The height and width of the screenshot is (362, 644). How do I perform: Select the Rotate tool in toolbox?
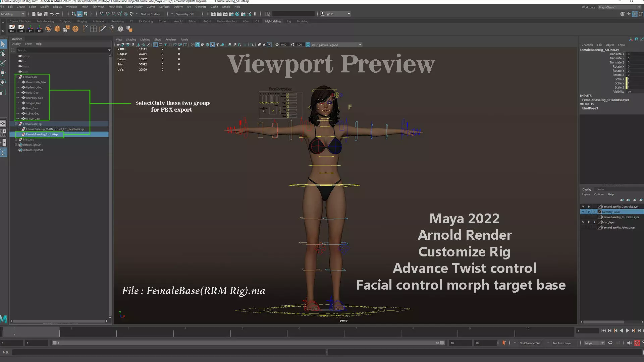click(3, 82)
